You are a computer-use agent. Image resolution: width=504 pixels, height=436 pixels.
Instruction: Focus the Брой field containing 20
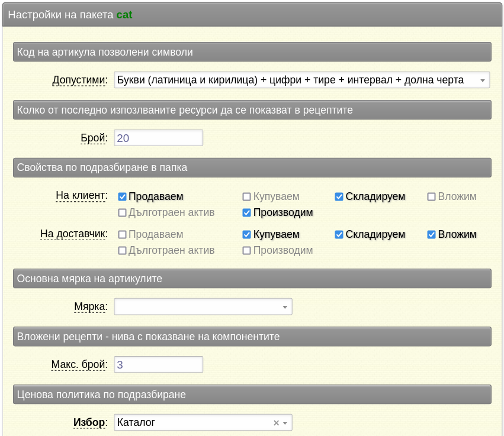tap(159, 138)
